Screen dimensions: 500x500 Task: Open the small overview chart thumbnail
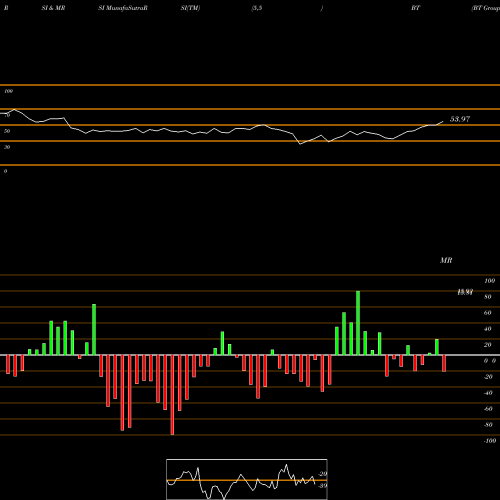click(x=247, y=479)
